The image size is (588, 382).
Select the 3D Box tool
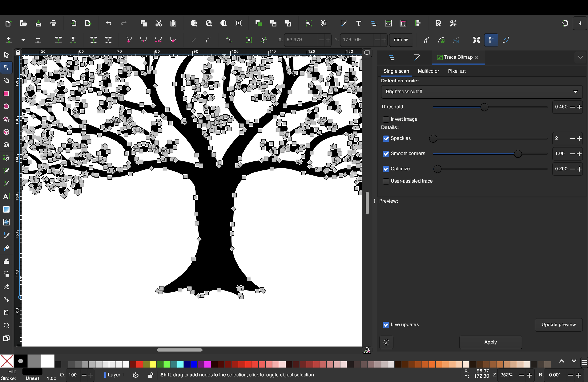[6, 132]
